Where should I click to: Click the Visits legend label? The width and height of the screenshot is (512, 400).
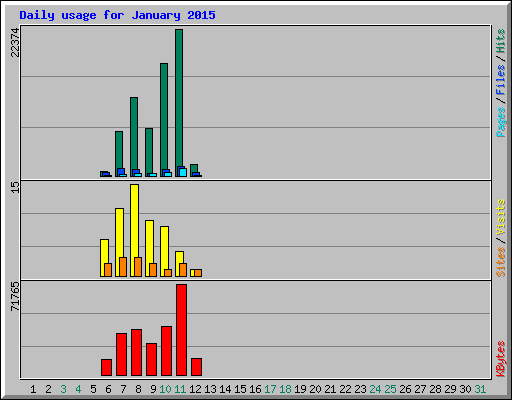coord(501,217)
